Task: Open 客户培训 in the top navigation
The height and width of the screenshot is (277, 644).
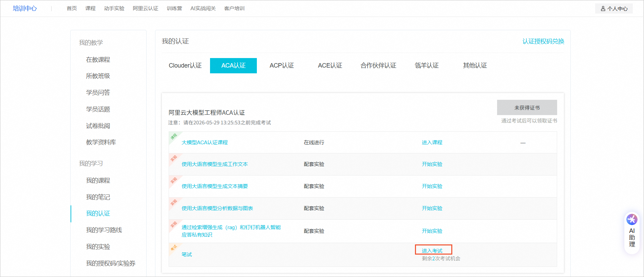Action: coord(234,8)
